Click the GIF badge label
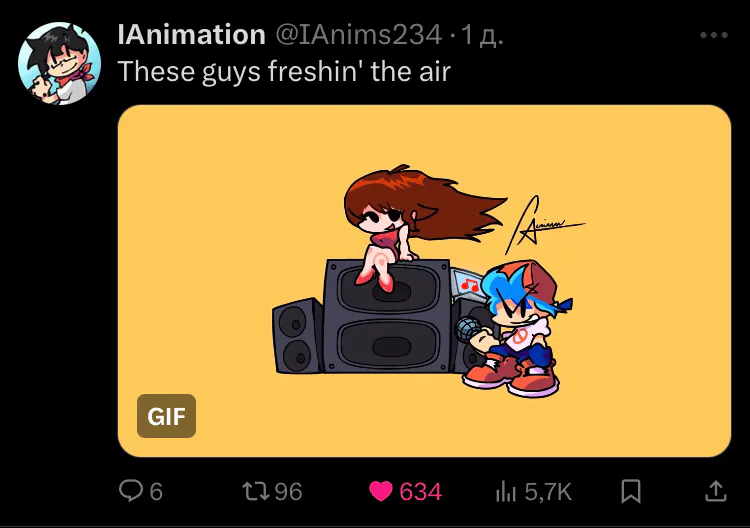Screen dimensions: 750x528 pos(166,416)
